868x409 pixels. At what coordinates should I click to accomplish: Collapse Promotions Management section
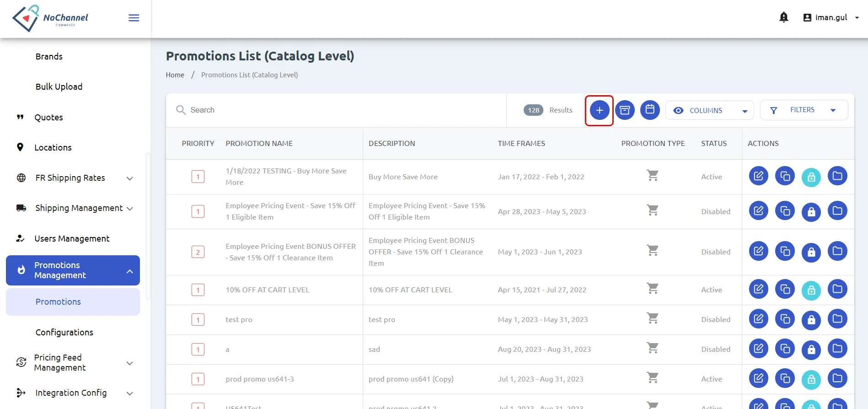73,270
